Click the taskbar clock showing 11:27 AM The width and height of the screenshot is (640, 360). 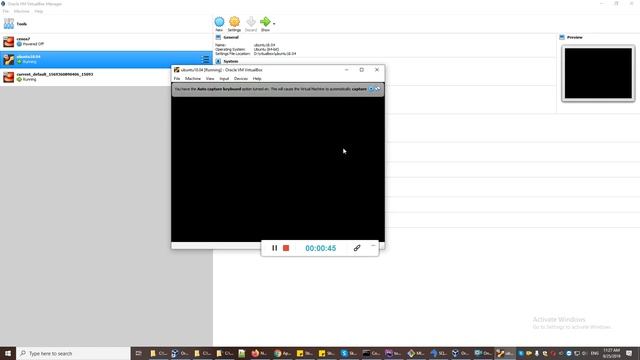(611, 353)
